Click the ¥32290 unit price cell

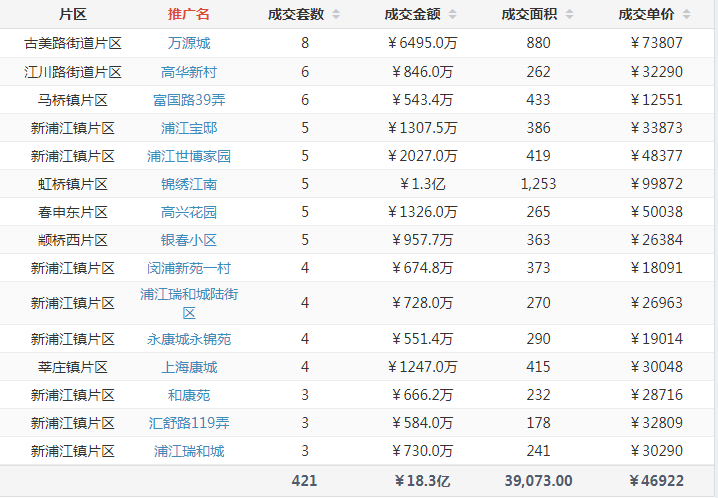click(656, 72)
